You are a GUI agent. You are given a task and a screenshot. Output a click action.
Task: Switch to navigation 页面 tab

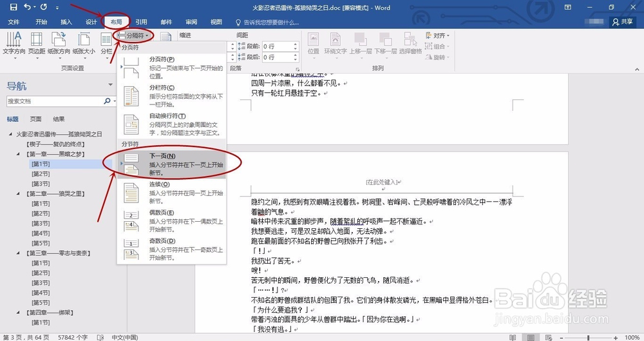(x=35, y=119)
